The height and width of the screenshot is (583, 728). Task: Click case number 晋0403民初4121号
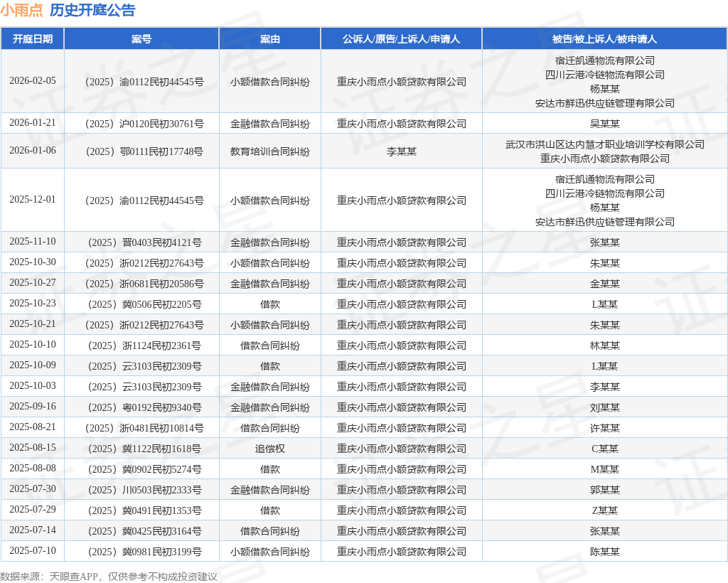(144, 242)
